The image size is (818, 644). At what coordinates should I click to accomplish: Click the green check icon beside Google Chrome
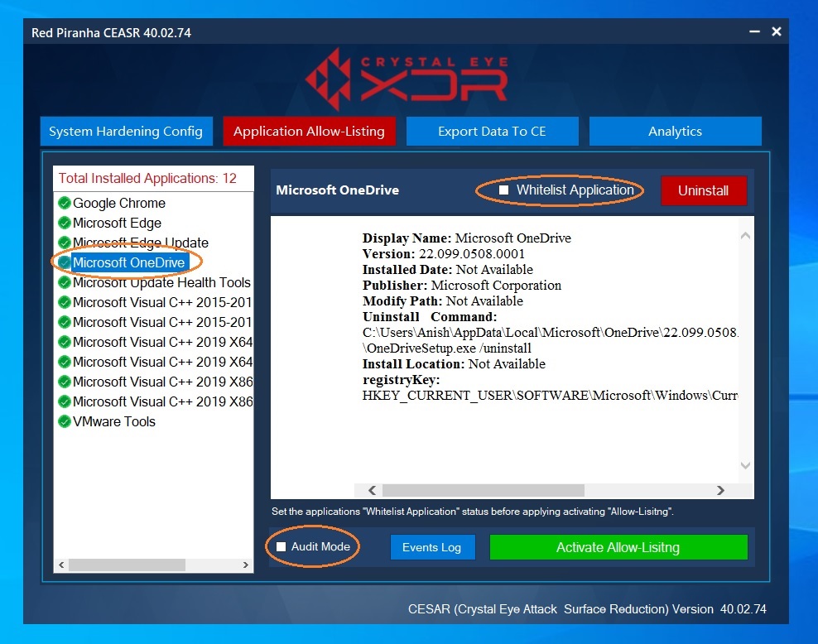pos(65,203)
